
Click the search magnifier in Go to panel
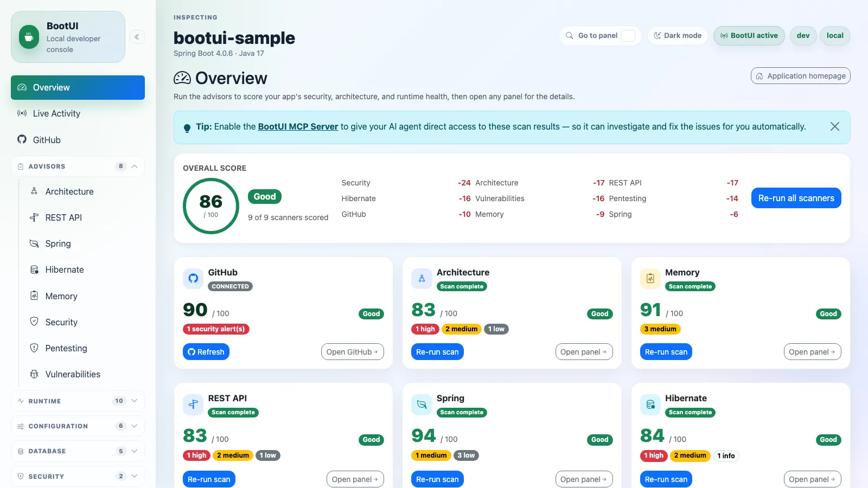tap(569, 36)
